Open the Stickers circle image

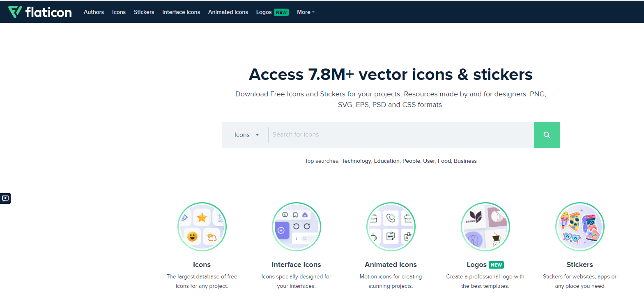tap(580, 227)
